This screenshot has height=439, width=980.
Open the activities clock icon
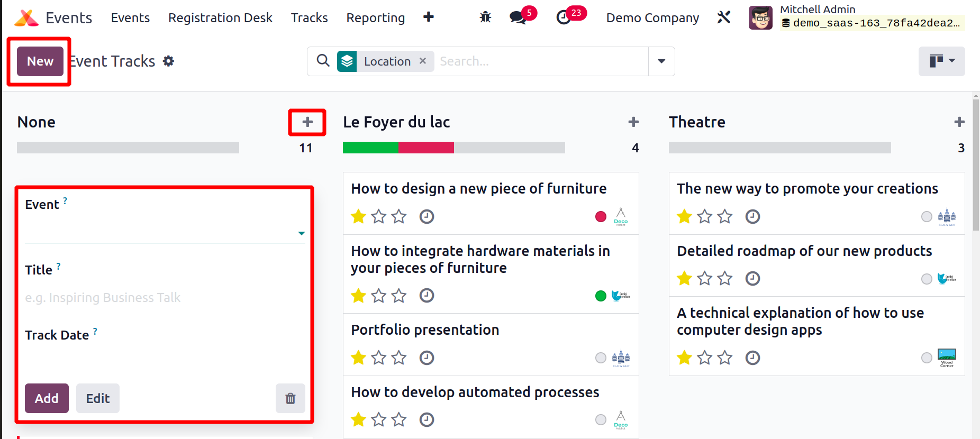click(x=564, y=17)
